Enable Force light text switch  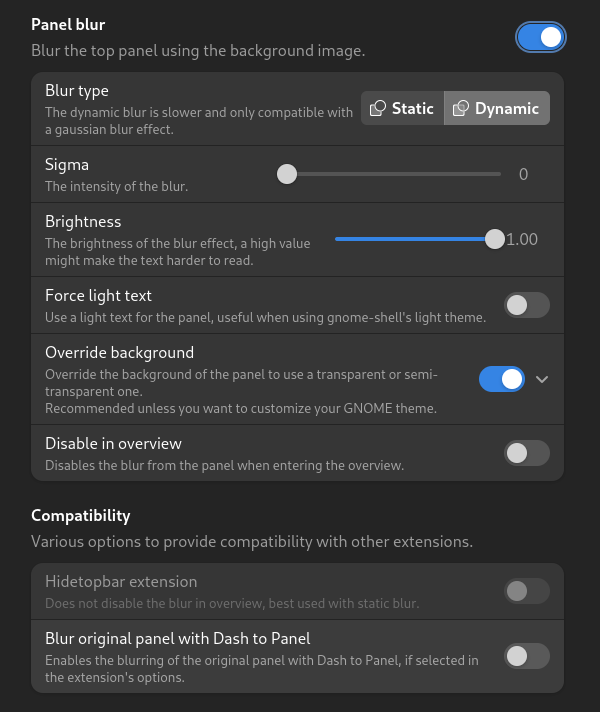[x=527, y=305]
